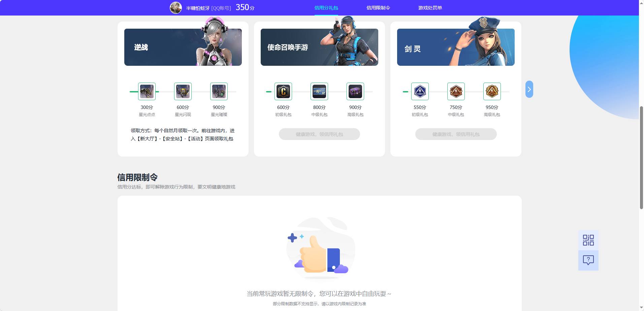Select 剑灵 550分 初级礼包 badge icon
This screenshot has width=644, height=311.
pyautogui.click(x=420, y=91)
